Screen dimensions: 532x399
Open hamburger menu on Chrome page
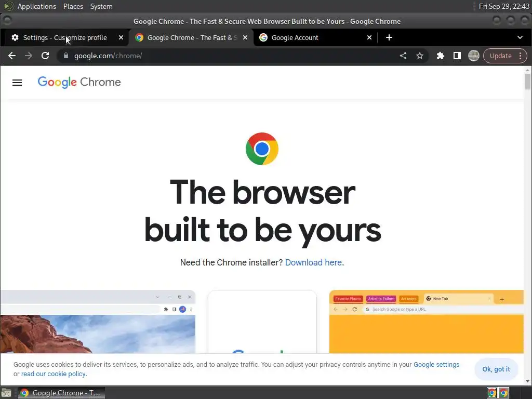pyautogui.click(x=17, y=83)
